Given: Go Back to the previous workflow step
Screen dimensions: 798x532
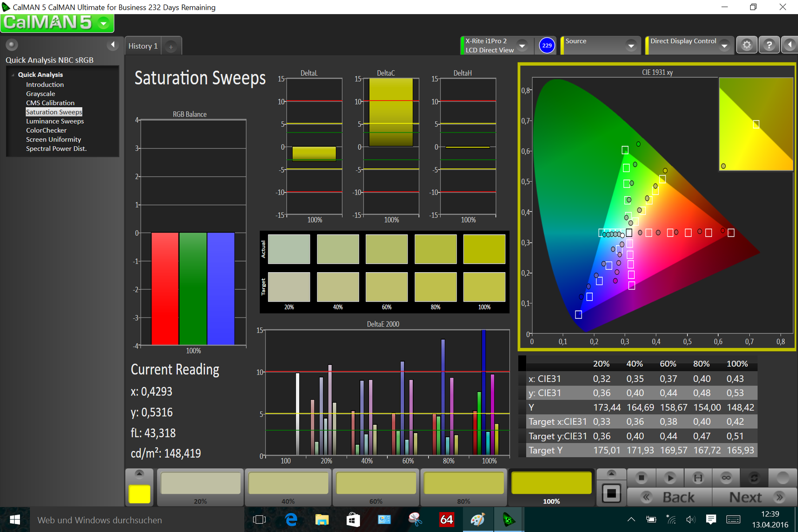Looking at the screenshot, I should 669,497.
